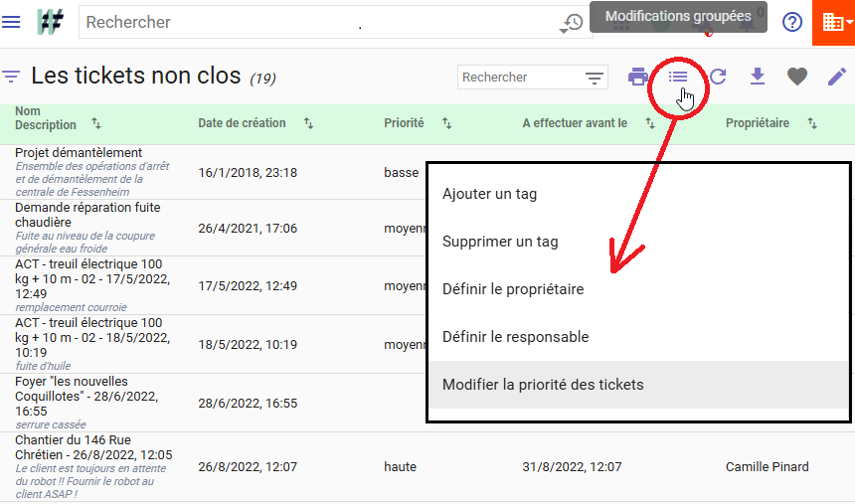Open the filter icon beside the page title
Screen dimensions: 855x504
(x=12, y=77)
